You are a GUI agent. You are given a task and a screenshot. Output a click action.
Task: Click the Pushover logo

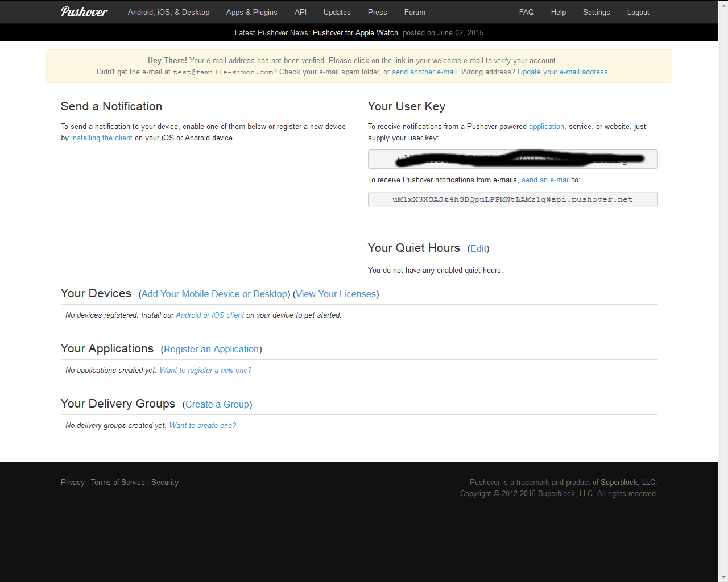[84, 12]
